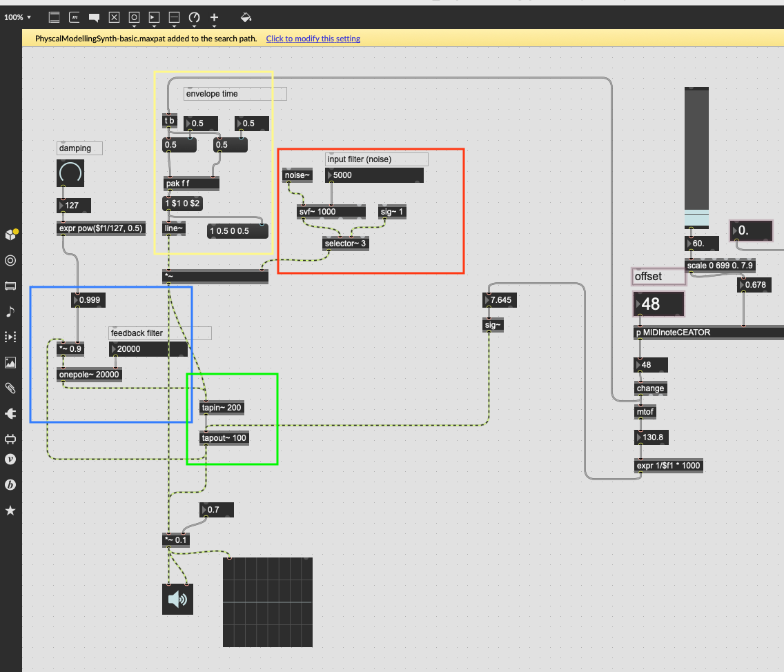Click the damping dial knob
This screenshot has width=784, height=672.
(70, 173)
